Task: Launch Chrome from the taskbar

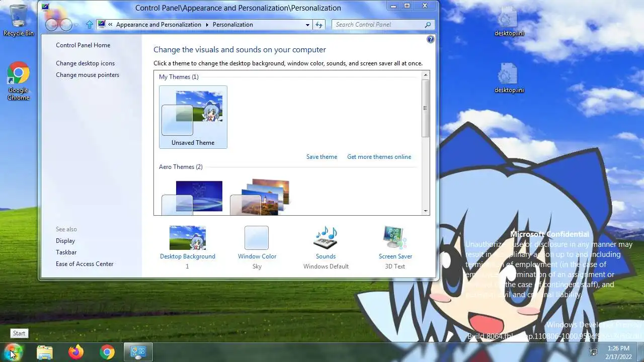Action: click(107, 352)
